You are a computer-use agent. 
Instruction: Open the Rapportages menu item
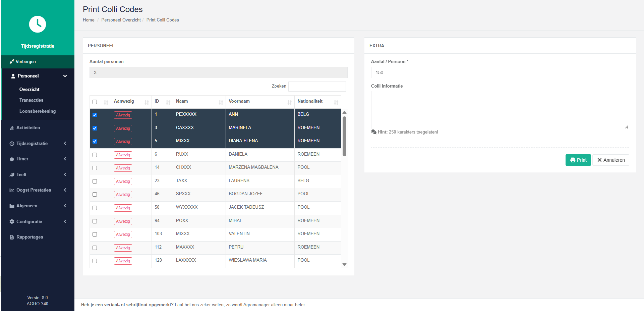(30, 237)
